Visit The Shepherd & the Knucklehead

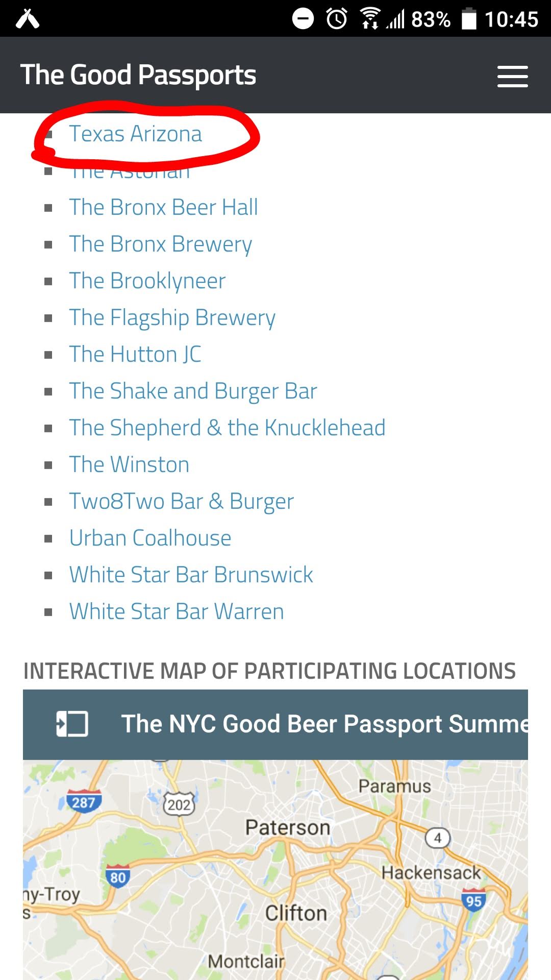(x=227, y=428)
